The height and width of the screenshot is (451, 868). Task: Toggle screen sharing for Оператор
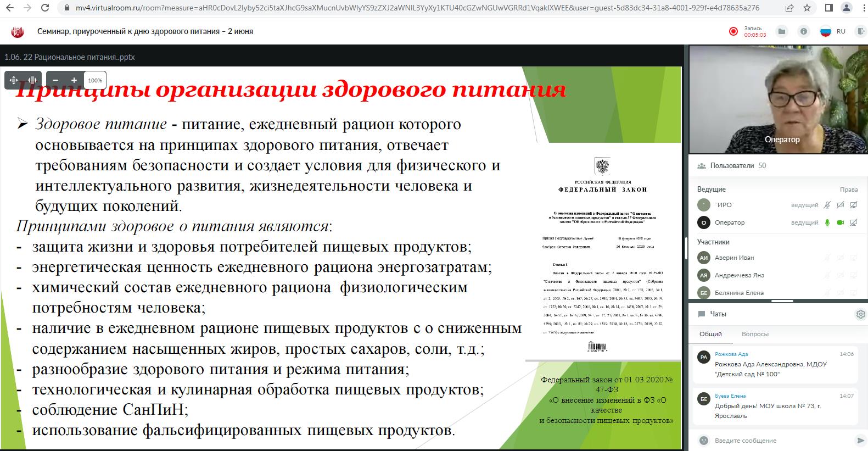[x=854, y=222]
